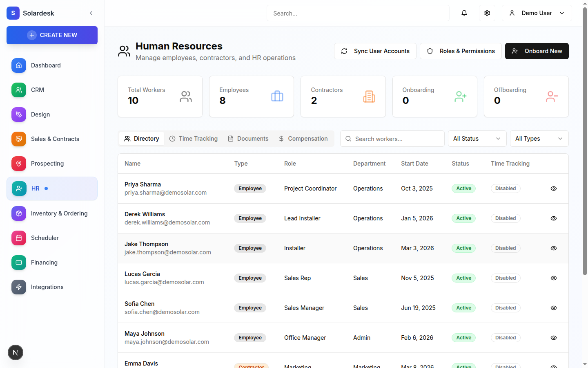
Task: Expand the All Types dropdown
Action: [539, 139]
